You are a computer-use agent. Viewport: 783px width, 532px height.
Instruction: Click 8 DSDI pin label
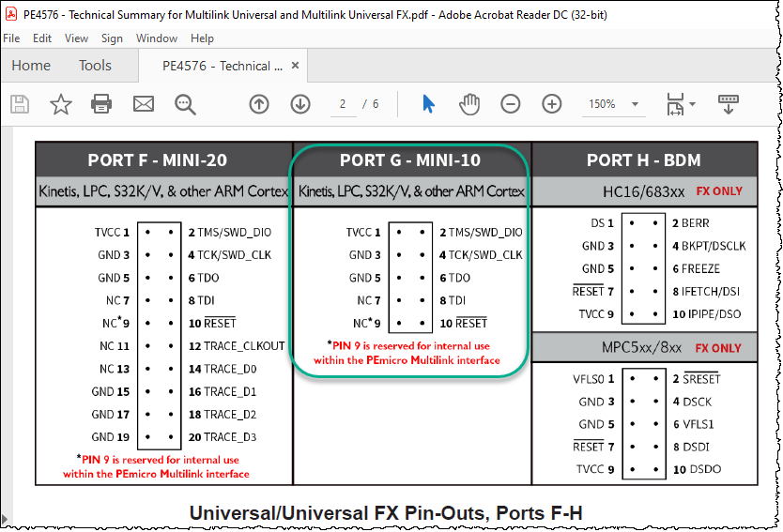pos(691,448)
